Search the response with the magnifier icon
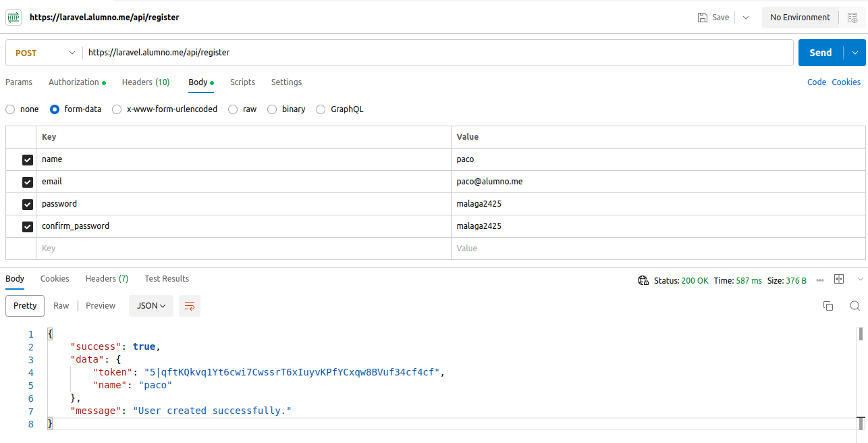The width and height of the screenshot is (868, 443). point(855,306)
